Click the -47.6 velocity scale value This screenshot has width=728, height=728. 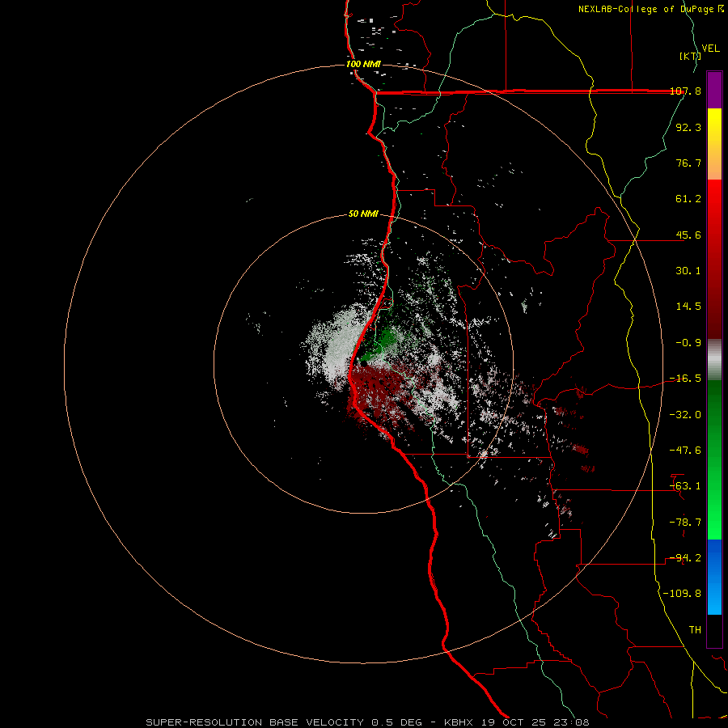[685, 451]
